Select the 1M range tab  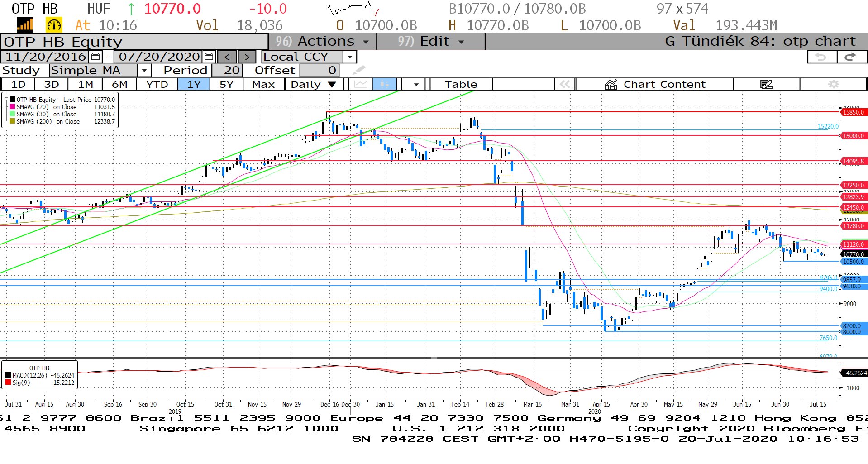click(86, 84)
